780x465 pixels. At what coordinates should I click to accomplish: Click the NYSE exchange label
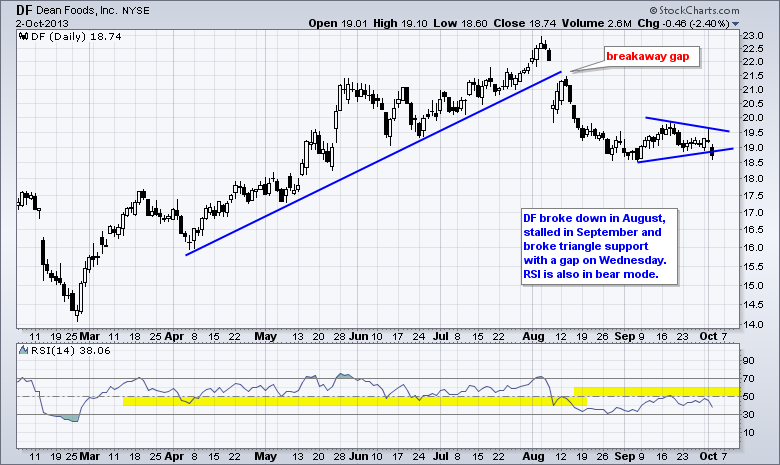135,10
